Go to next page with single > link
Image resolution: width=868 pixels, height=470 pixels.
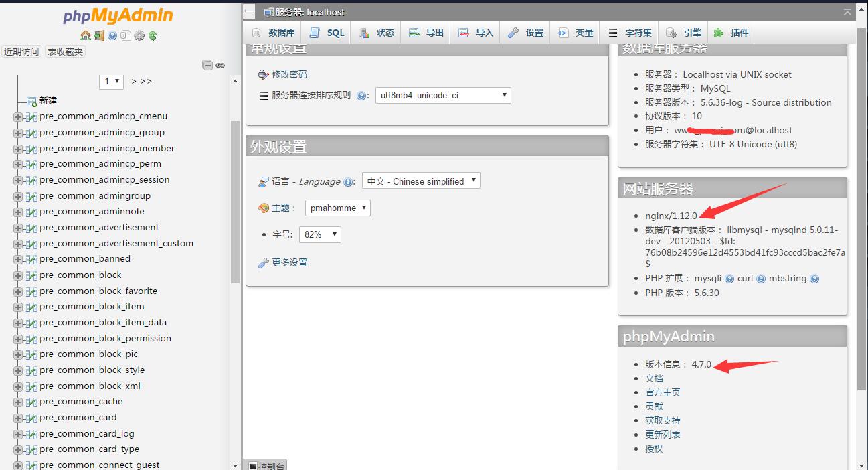(x=134, y=81)
